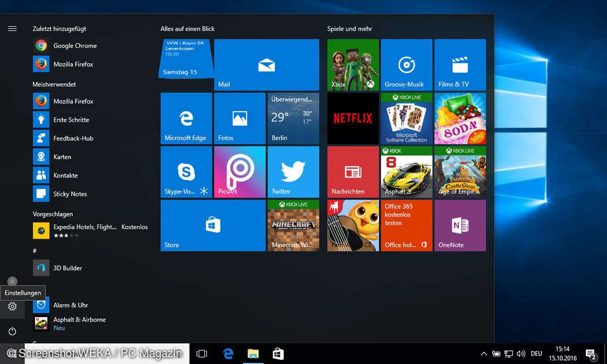Open the Skype tile

click(186, 172)
